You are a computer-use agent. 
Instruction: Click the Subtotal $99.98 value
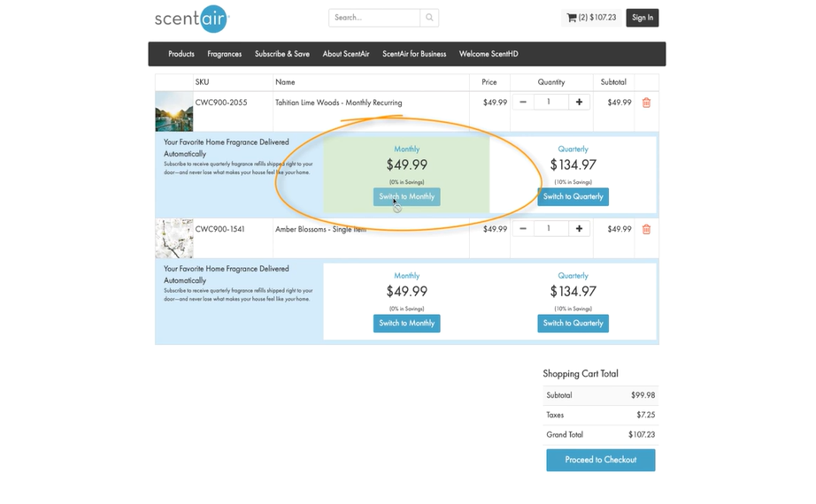(x=643, y=395)
